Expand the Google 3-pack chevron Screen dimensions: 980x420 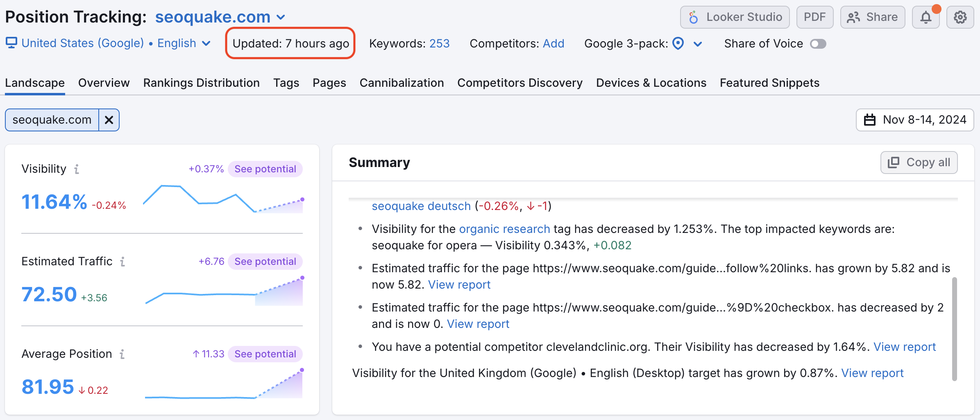coord(698,44)
